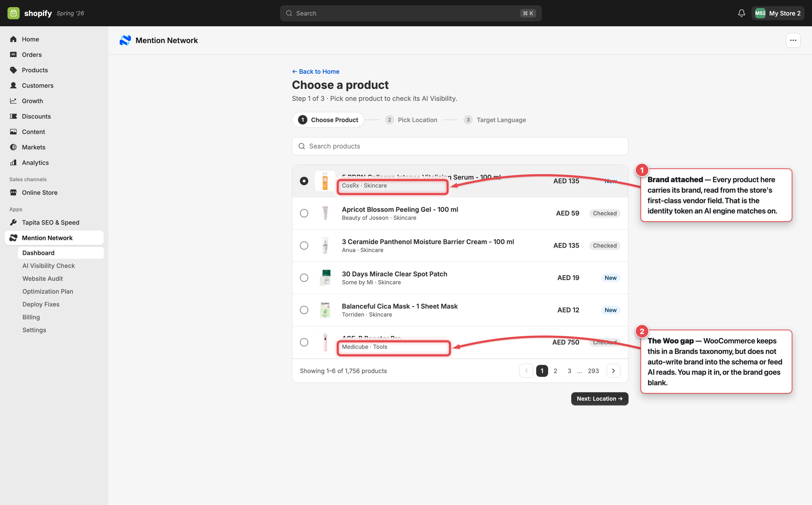Click the ⌘K shortcut badge

[528, 13]
